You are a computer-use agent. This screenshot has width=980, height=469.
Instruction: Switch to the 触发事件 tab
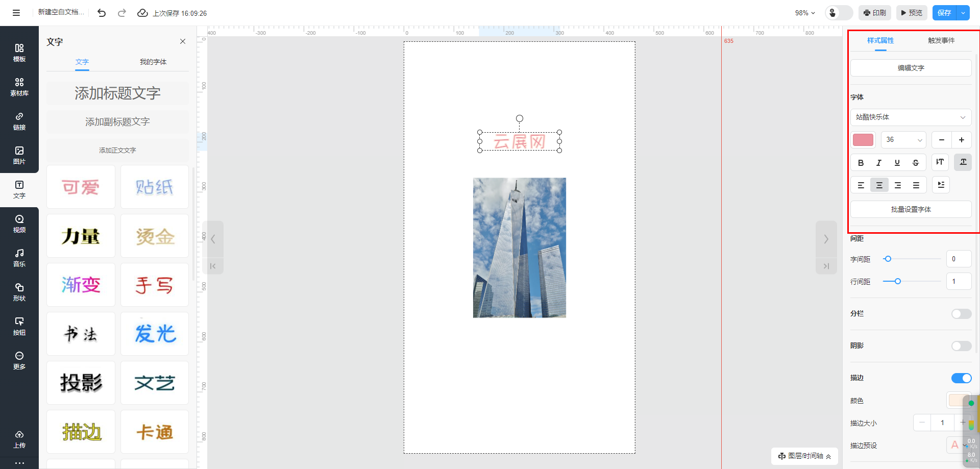(941, 41)
